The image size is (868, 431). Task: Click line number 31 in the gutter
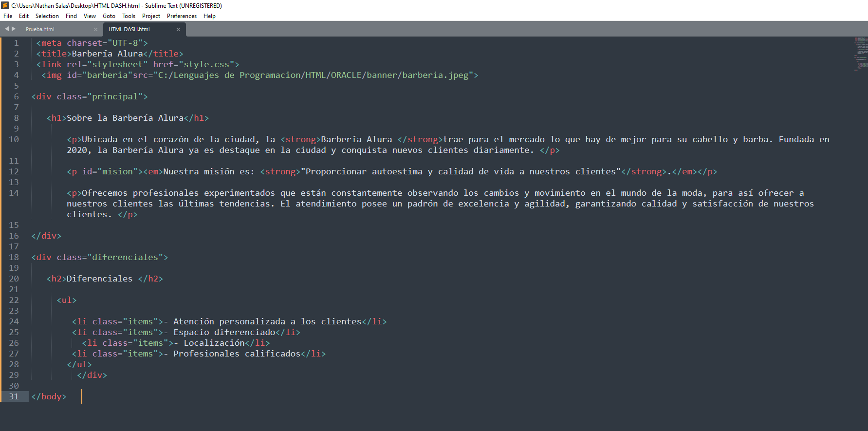(14, 396)
